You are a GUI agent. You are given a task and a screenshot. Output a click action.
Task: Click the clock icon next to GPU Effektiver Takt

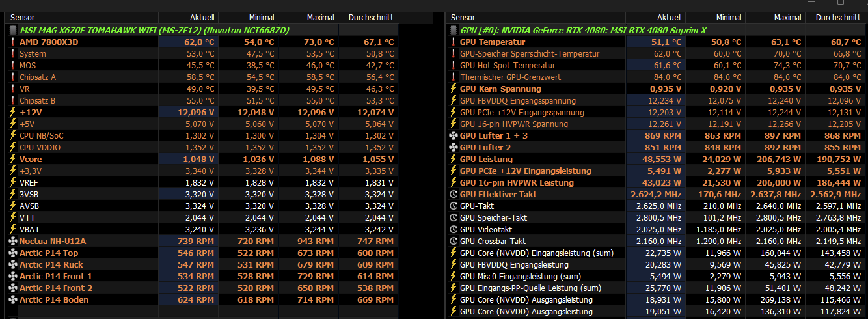[x=453, y=194]
